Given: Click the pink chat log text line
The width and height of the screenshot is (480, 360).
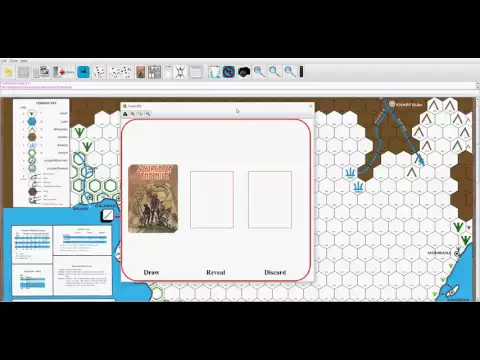Looking at the screenshot, I should click(x=36, y=87).
